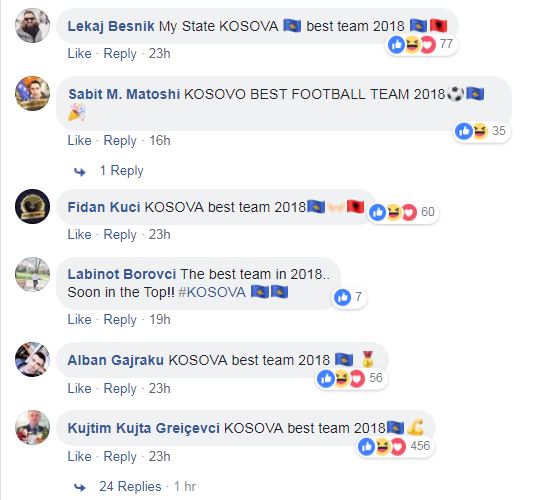Open the reactions count 77 on Lekaj Besnik's comment
Viewport: 538px width, 500px height.
pos(421,45)
